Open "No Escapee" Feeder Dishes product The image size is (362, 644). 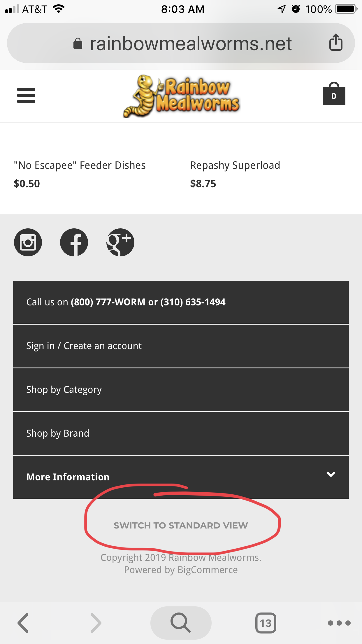click(x=80, y=165)
